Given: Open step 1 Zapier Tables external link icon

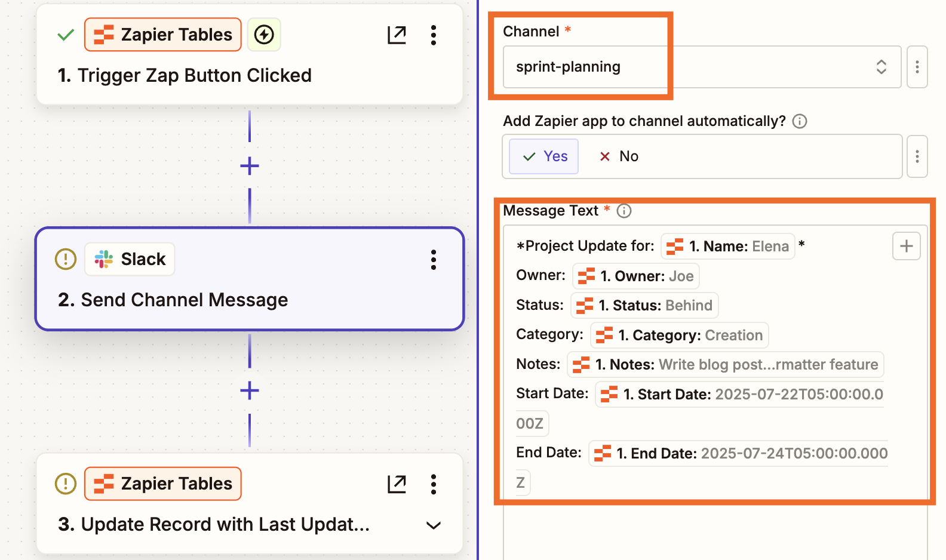Looking at the screenshot, I should pos(397,35).
